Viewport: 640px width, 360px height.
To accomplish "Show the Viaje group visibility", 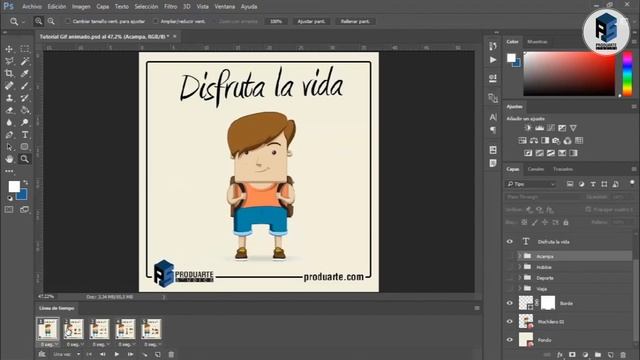I will click(510, 289).
